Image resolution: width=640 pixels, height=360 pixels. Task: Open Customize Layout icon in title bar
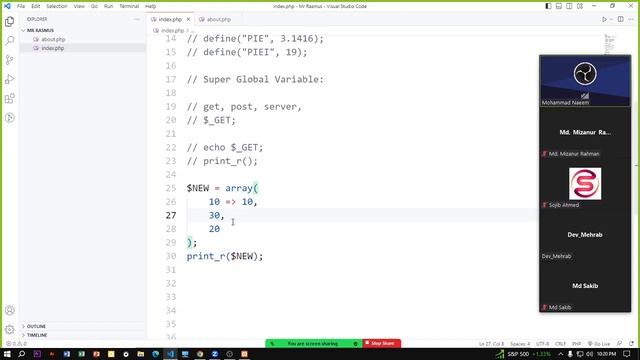click(580, 6)
